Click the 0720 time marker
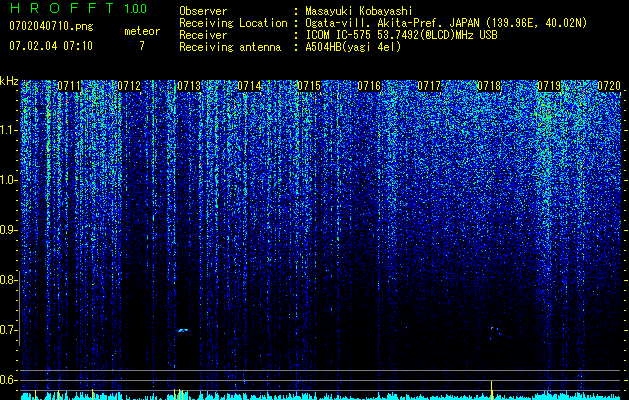Image resolution: width=629 pixels, height=400 pixels. 609,86
